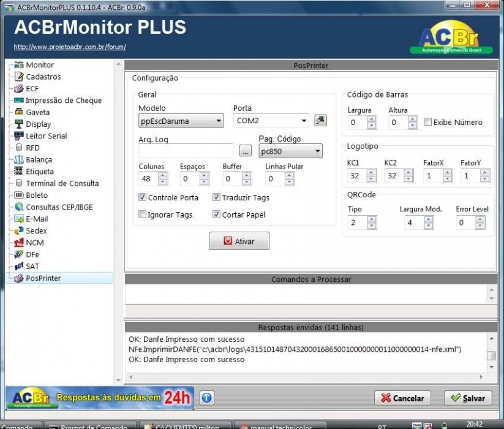Select the Leitor Serial icon
This screenshot has width=504, height=429.
[19, 135]
